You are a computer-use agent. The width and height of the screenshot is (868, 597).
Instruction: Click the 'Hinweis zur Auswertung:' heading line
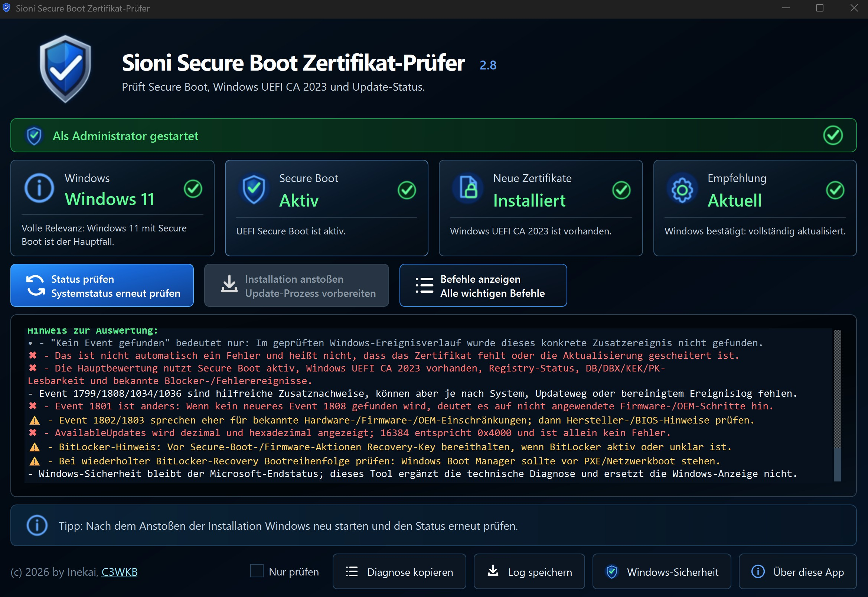pyautogui.click(x=93, y=331)
